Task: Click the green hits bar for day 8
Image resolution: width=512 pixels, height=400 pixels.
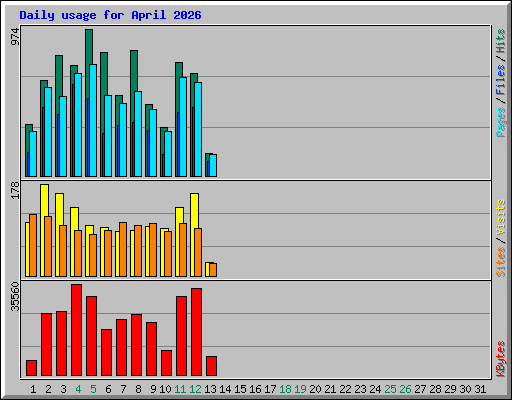Action: point(134,71)
